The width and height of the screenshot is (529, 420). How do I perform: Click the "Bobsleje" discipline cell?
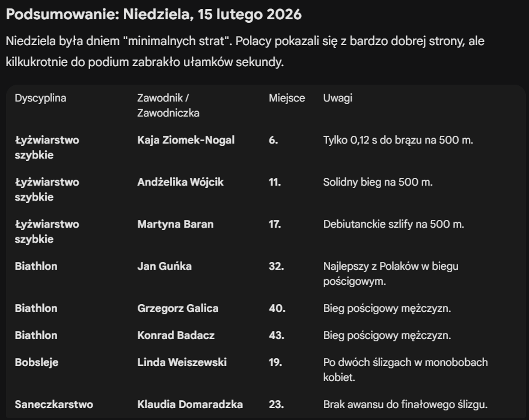tap(37, 362)
